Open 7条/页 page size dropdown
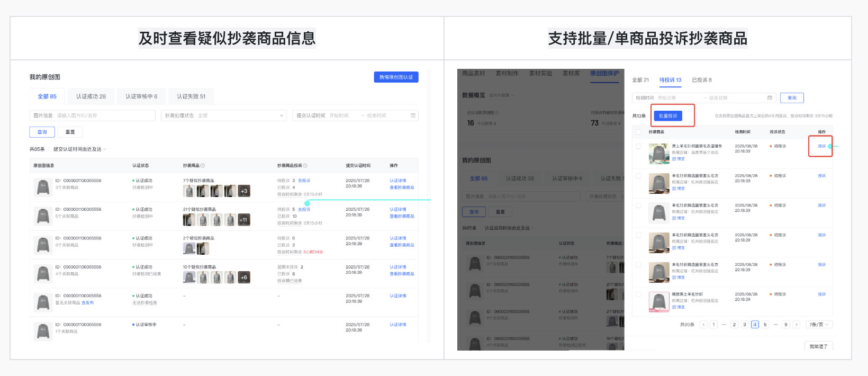Viewport: 868px width, 376px height. [819, 325]
